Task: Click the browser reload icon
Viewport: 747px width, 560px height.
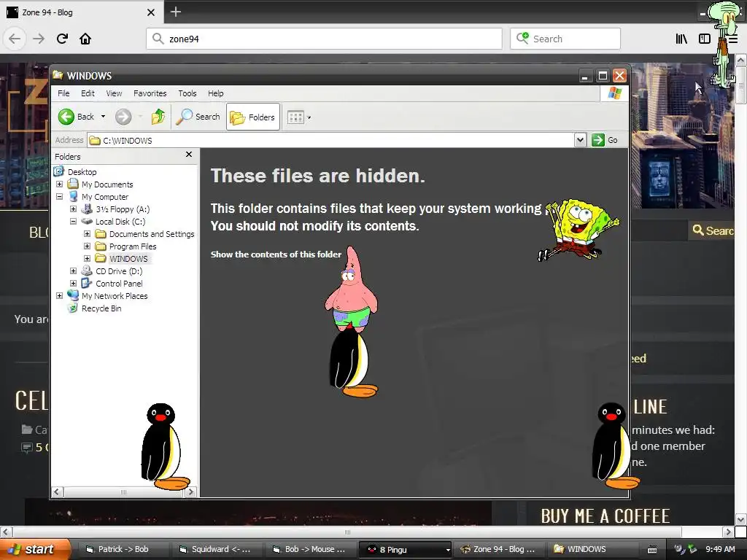Action: tap(63, 39)
